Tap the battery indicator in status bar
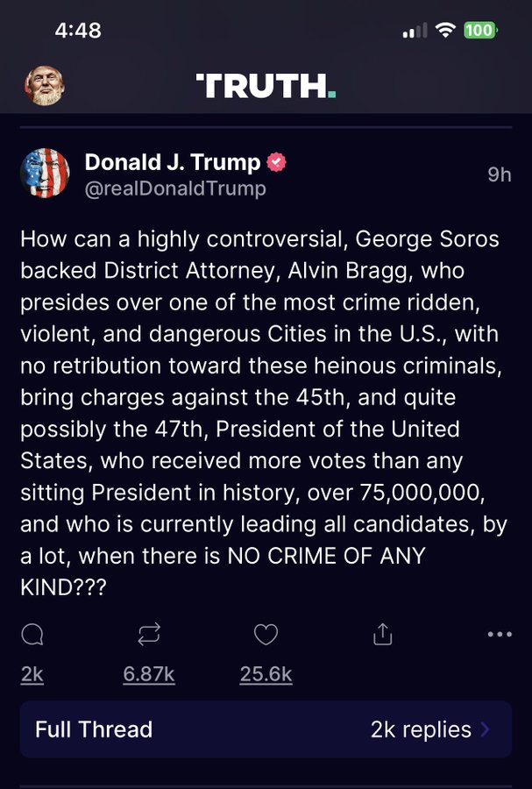Image resolution: width=532 pixels, height=789 pixels. [x=480, y=30]
